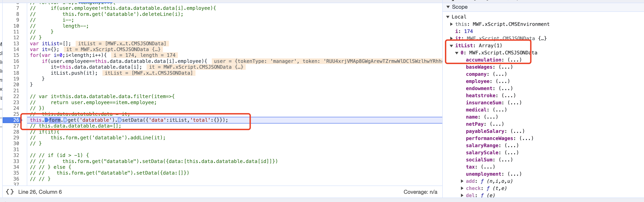Invoke the insuranceSum property getter (...)

click(515, 103)
